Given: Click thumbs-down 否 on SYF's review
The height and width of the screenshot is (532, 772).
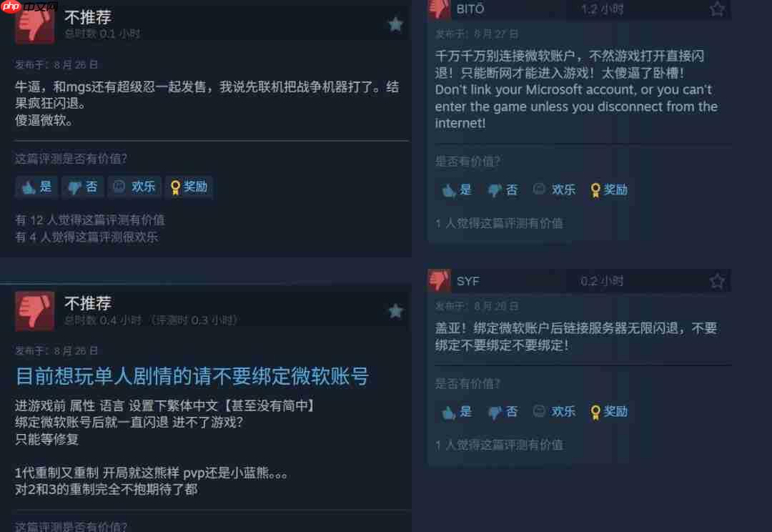Looking at the screenshot, I should pyautogui.click(x=503, y=411).
